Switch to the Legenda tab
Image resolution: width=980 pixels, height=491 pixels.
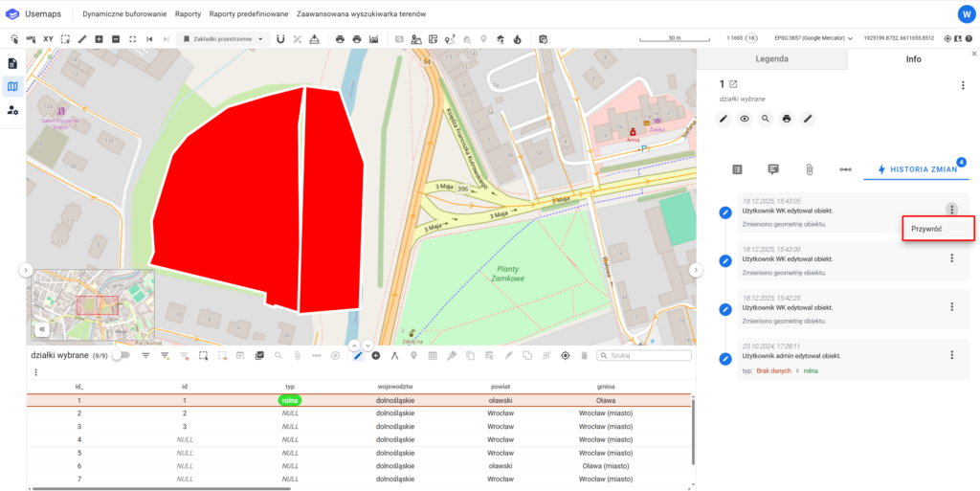[x=771, y=58]
